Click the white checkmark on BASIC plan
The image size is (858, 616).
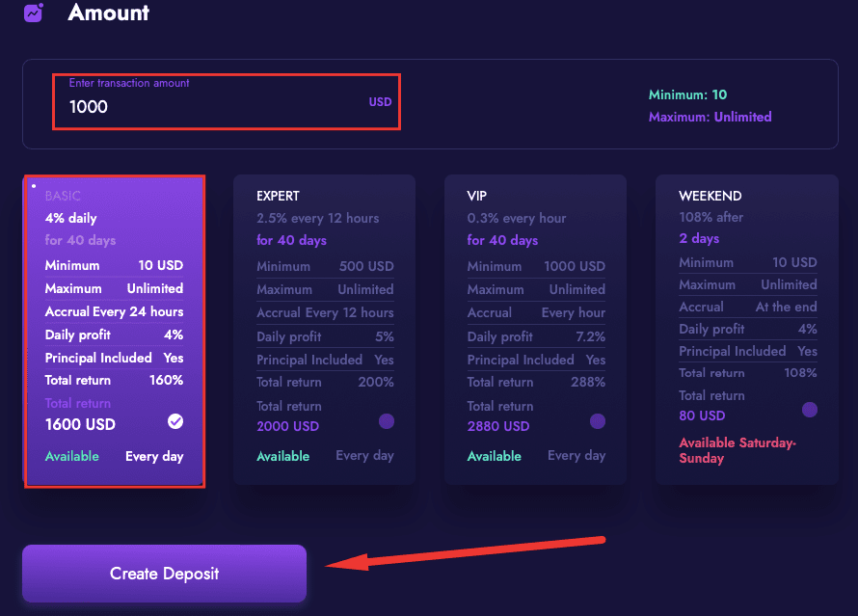coord(174,421)
